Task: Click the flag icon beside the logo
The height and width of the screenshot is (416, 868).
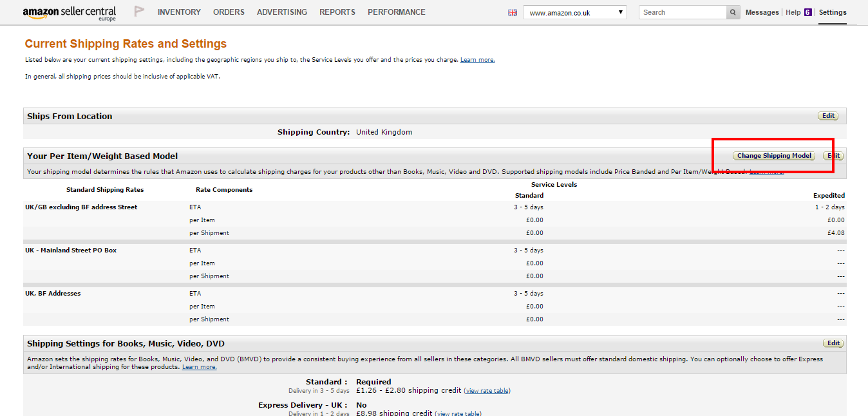Action: (x=139, y=12)
